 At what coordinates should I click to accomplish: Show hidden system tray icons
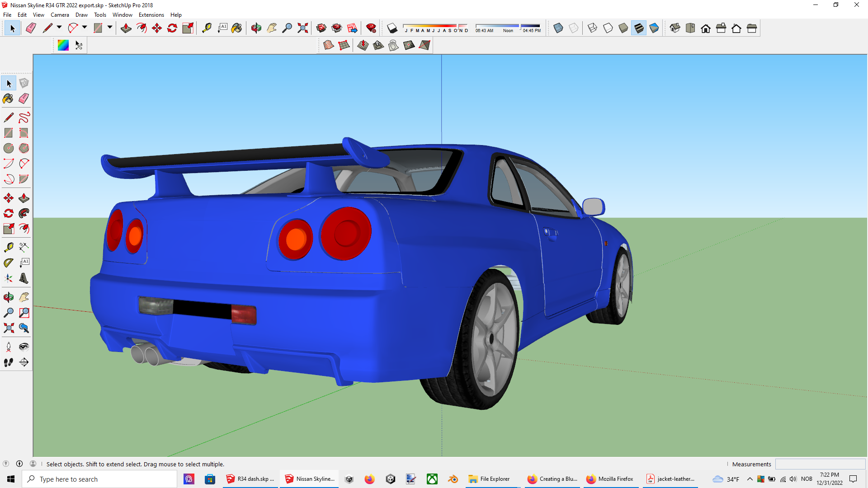click(750, 479)
